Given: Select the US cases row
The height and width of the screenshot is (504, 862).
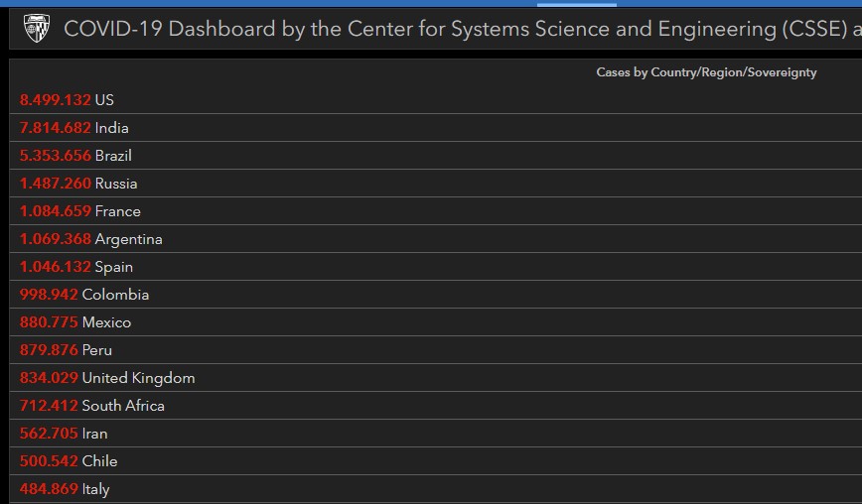Looking at the screenshot, I should [x=435, y=100].
